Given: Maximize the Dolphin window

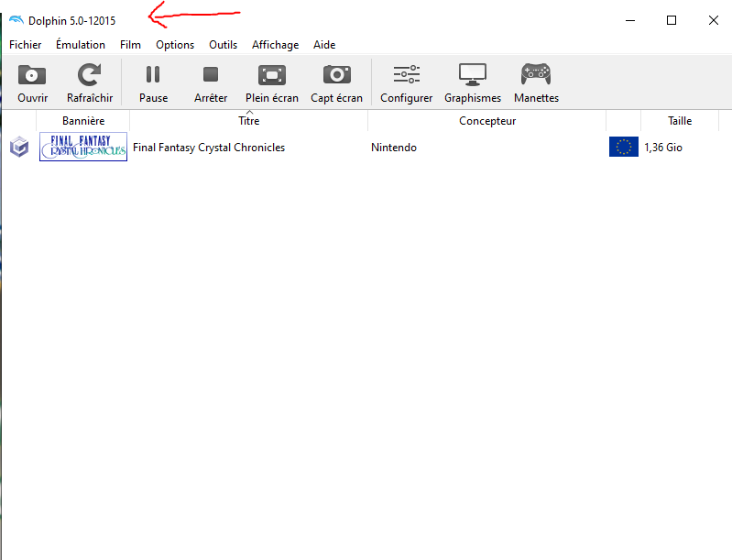Looking at the screenshot, I should click(x=672, y=20).
